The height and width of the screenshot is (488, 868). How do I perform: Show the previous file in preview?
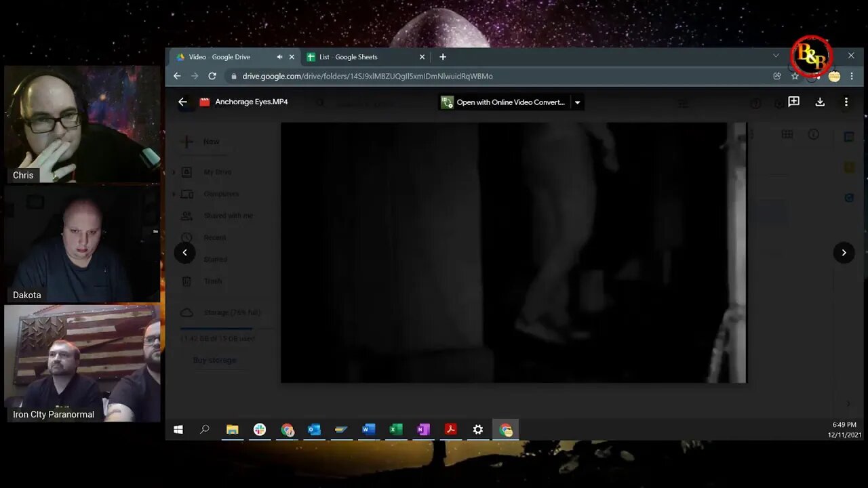pyautogui.click(x=184, y=252)
